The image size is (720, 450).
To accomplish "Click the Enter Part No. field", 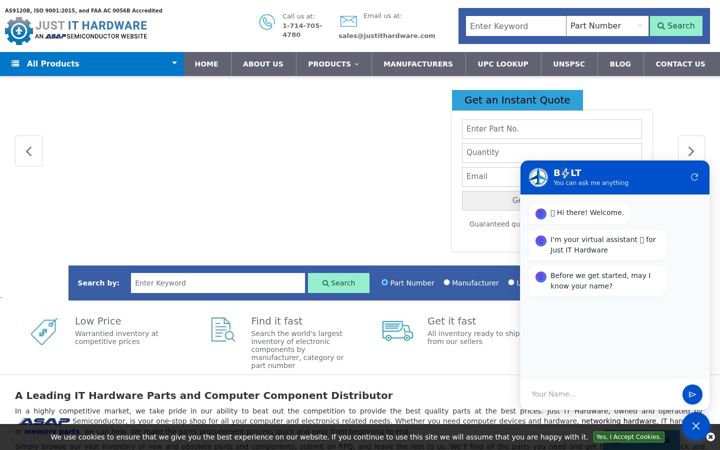I will click(551, 129).
